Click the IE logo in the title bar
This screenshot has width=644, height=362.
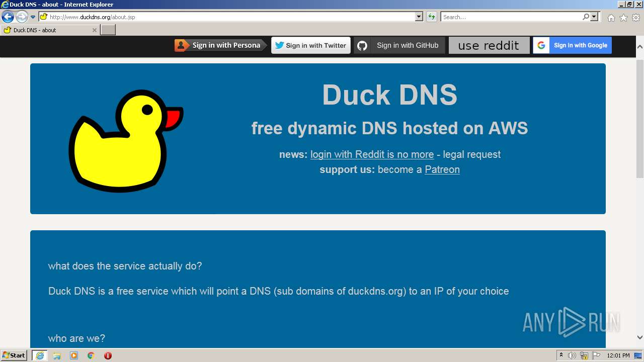(x=5, y=5)
